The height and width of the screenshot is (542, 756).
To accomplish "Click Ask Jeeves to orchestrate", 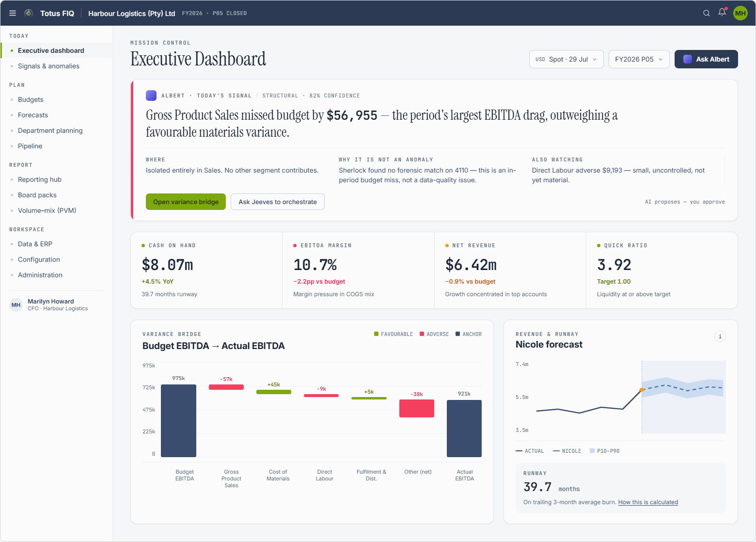I will [x=278, y=202].
